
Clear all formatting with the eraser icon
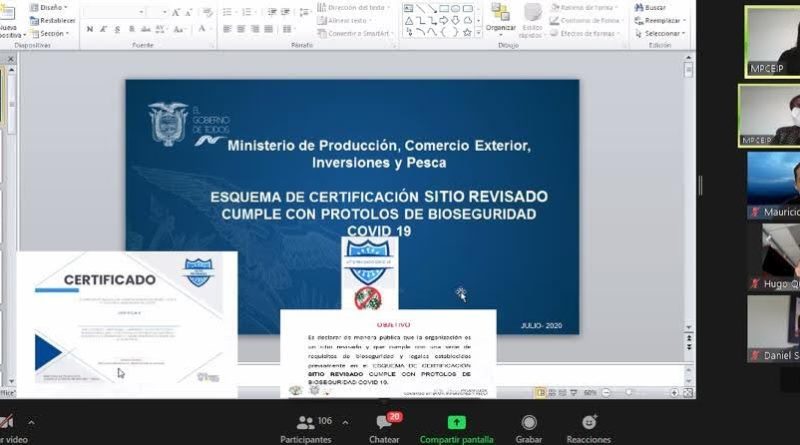208,12
